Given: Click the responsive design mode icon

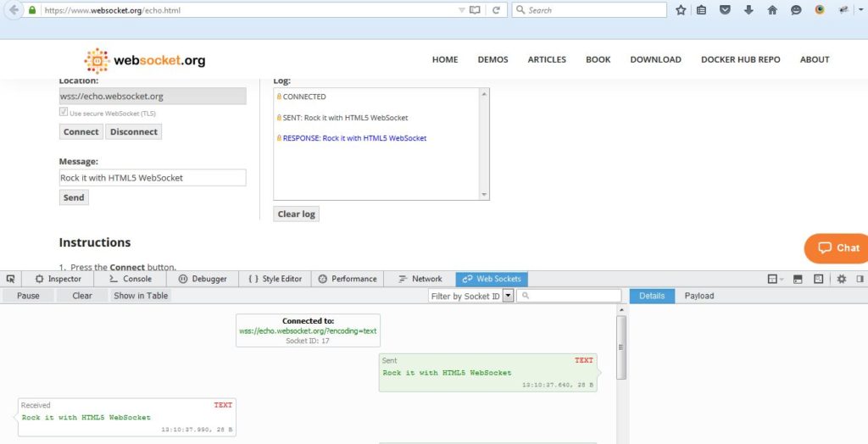Looking at the screenshot, I should point(819,279).
